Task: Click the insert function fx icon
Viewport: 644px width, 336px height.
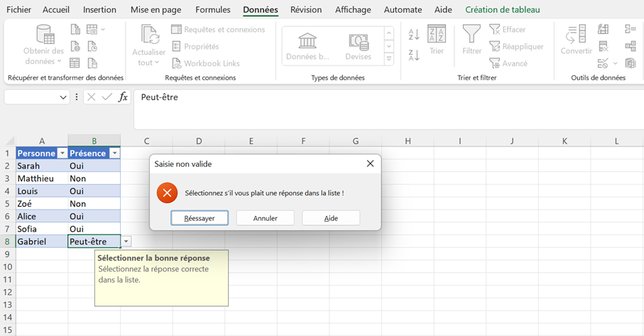Action: pos(123,97)
